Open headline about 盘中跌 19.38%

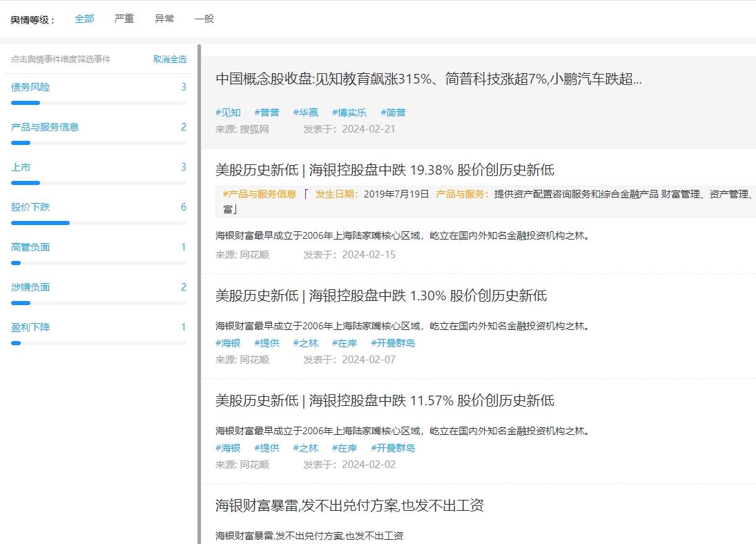point(385,170)
